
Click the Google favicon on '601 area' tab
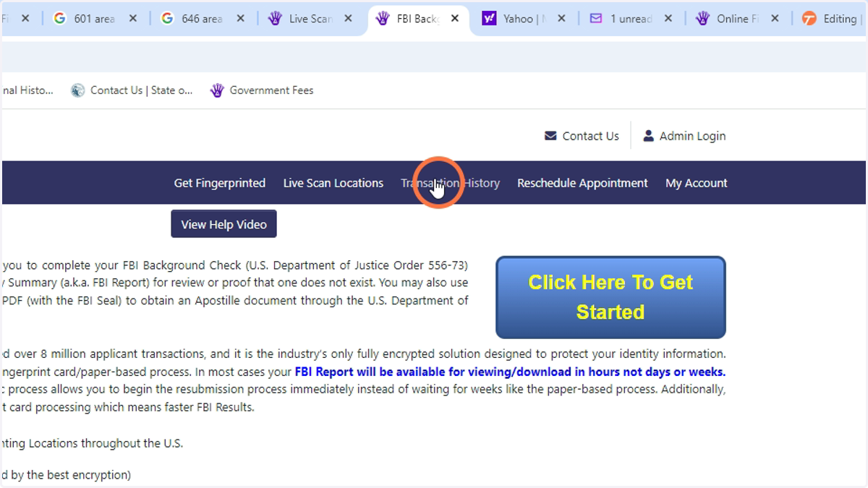point(59,19)
